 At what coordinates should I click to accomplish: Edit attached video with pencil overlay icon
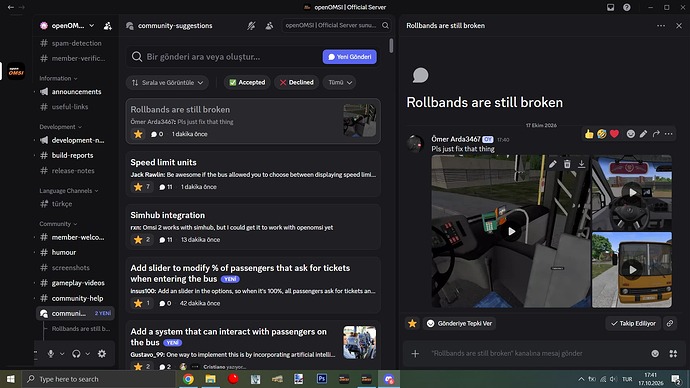[553, 164]
